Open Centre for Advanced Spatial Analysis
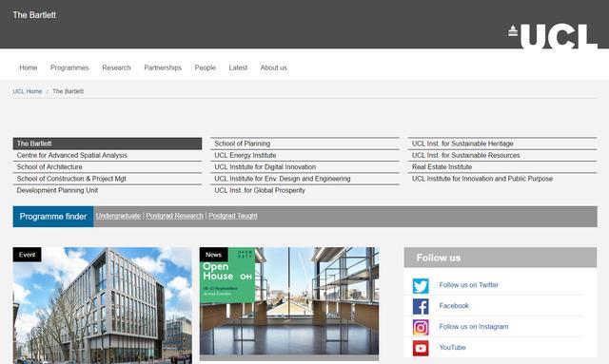This screenshot has width=609, height=364. pos(72,155)
